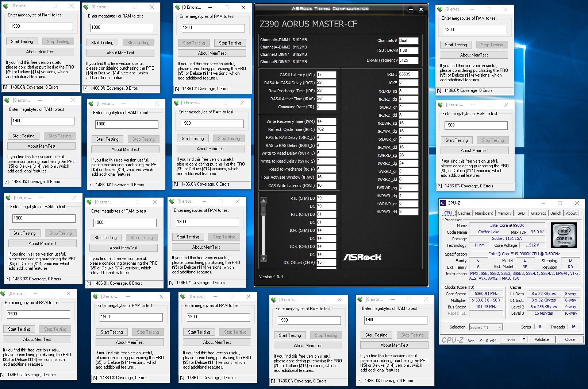Click the Multiplier value x 53.0 in CPU-Z

[486, 300]
